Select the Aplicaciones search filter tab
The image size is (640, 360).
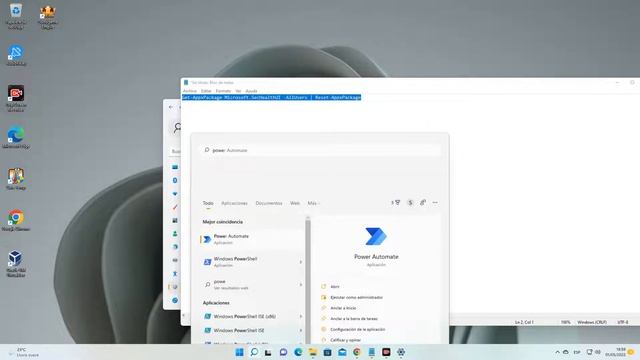click(x=234, y=203)
